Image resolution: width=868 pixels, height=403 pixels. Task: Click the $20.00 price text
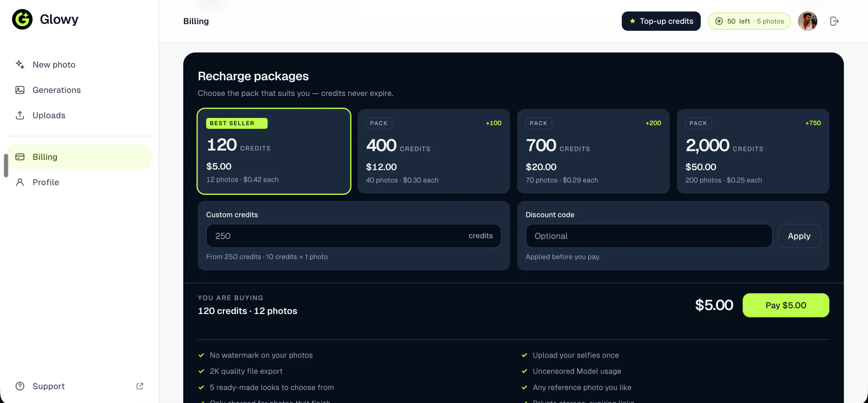541,167
